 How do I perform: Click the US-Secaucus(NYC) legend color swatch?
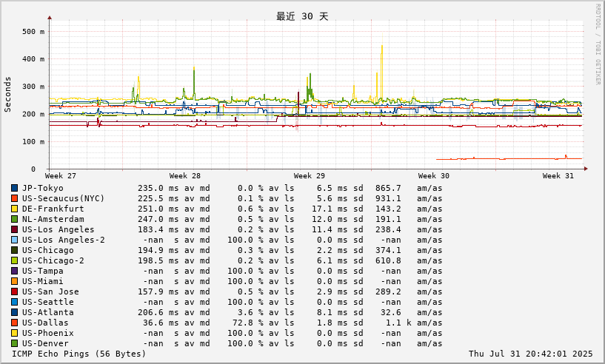pyautogui.click(x=14, y=198)
